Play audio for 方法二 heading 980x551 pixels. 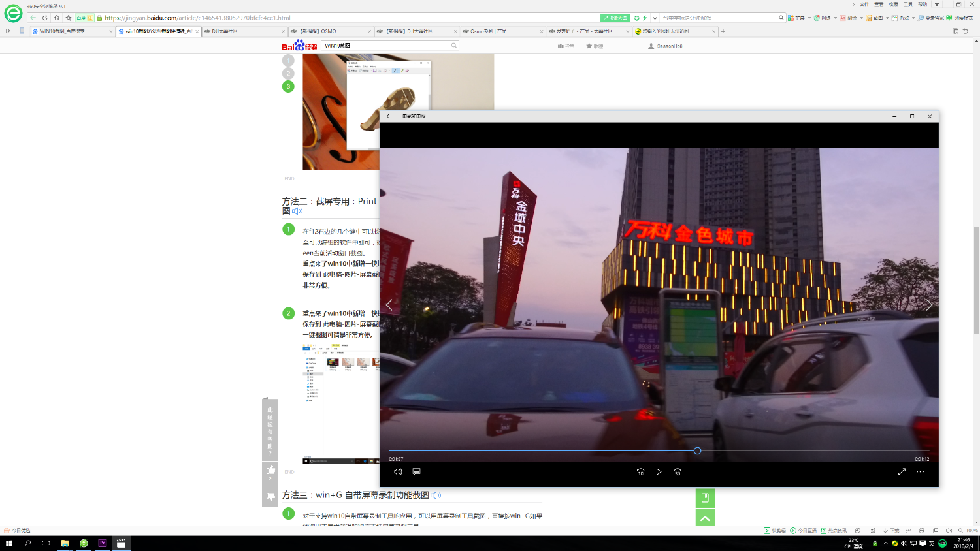pyautogui.click(x=297, y=212)
